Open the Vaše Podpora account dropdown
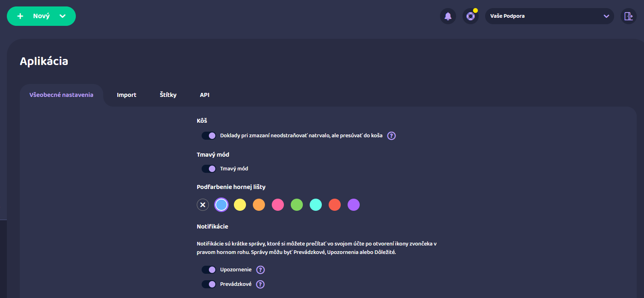The height and width of the screenshot is (298, 644). point(549,16)
